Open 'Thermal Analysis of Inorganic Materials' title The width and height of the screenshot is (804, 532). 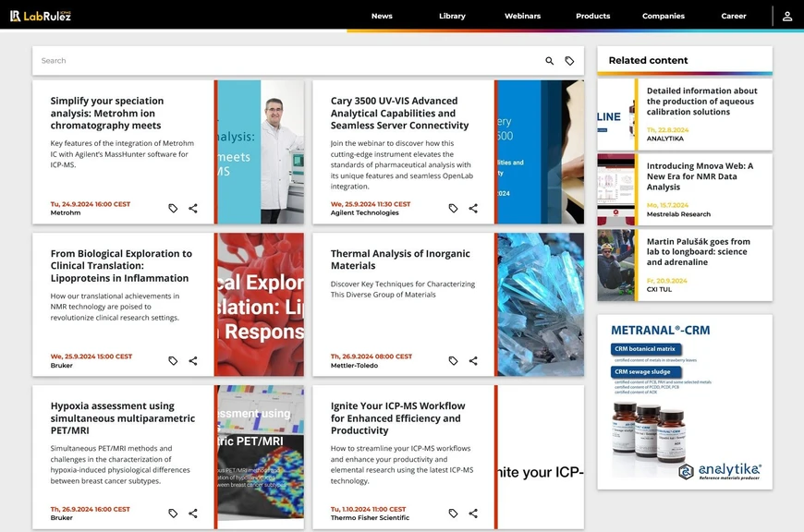pyautogui.click(x=400, y=260)
